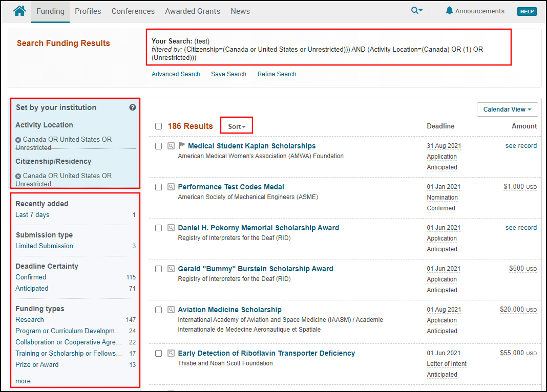Image resolution: width=547 pixels, height=392 pixels.
Task: Show help for Set by your institution
Action: 133,107
